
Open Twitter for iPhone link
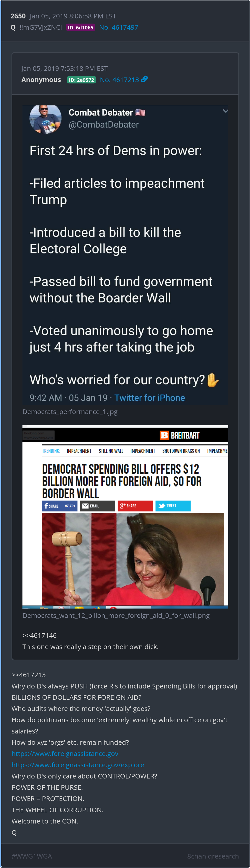149,398
